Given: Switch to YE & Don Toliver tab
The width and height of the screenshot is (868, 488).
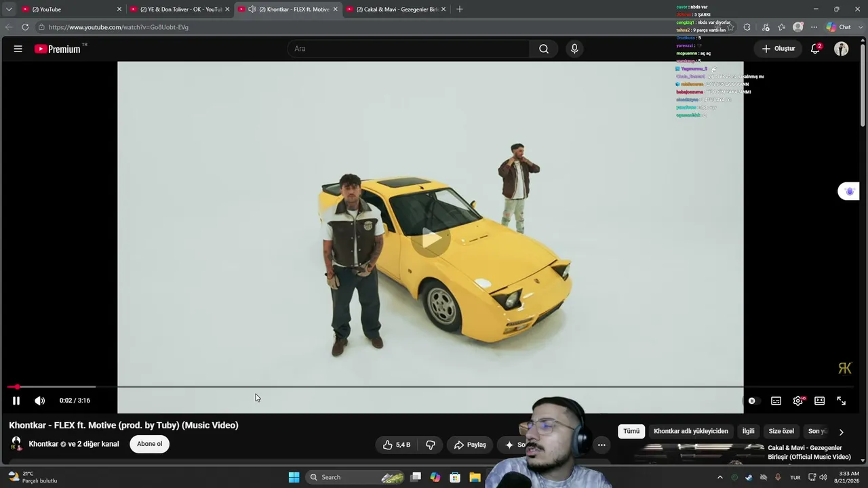Looking at the screenshot, I should (x=180, y=9).
